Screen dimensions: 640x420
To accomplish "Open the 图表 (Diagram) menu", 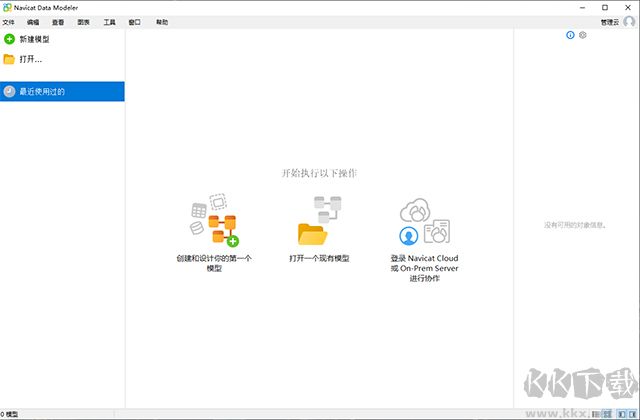I will coord(83,22).
